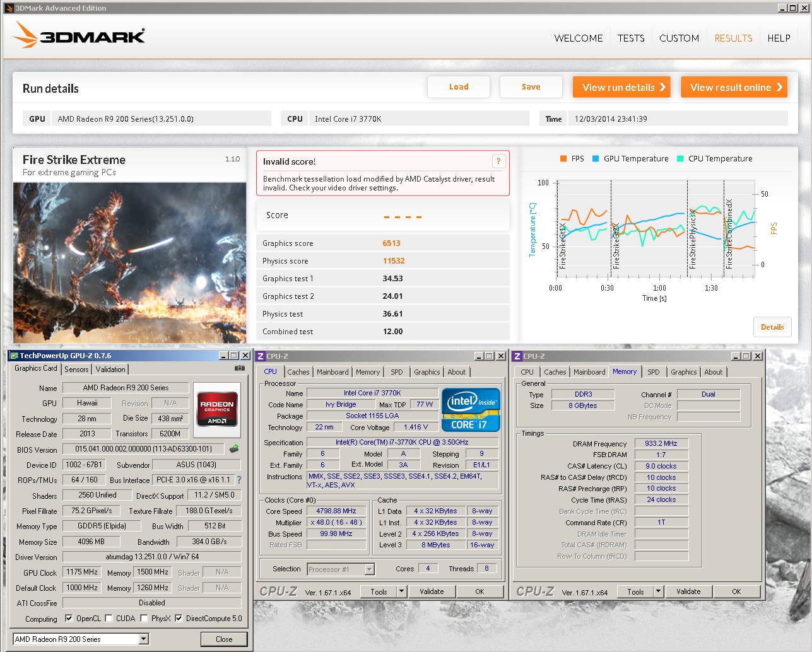Switch to About tab in CPU-Z Memory window
This screenshot has width=812, height=652.
pos(714,372)
